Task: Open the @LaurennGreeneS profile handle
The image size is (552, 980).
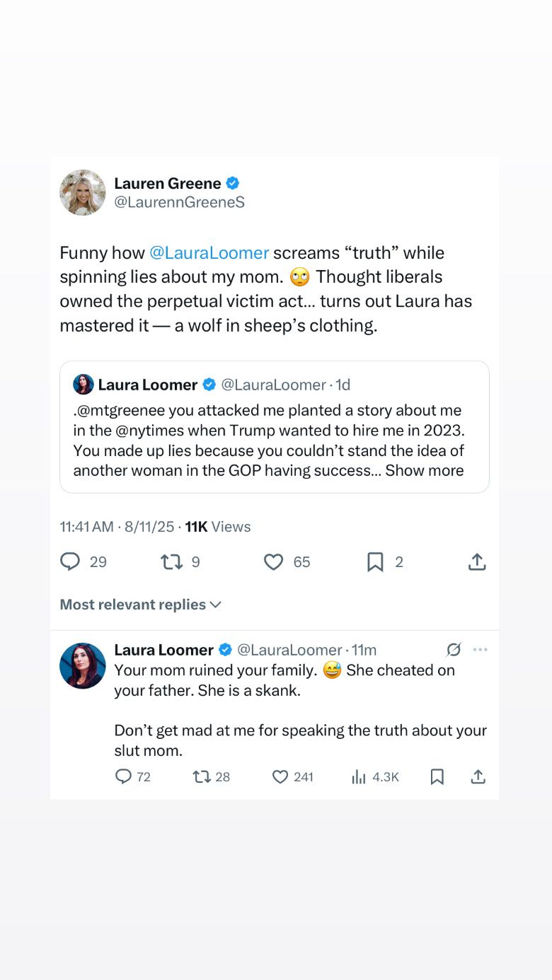Action: coord(180,202)
